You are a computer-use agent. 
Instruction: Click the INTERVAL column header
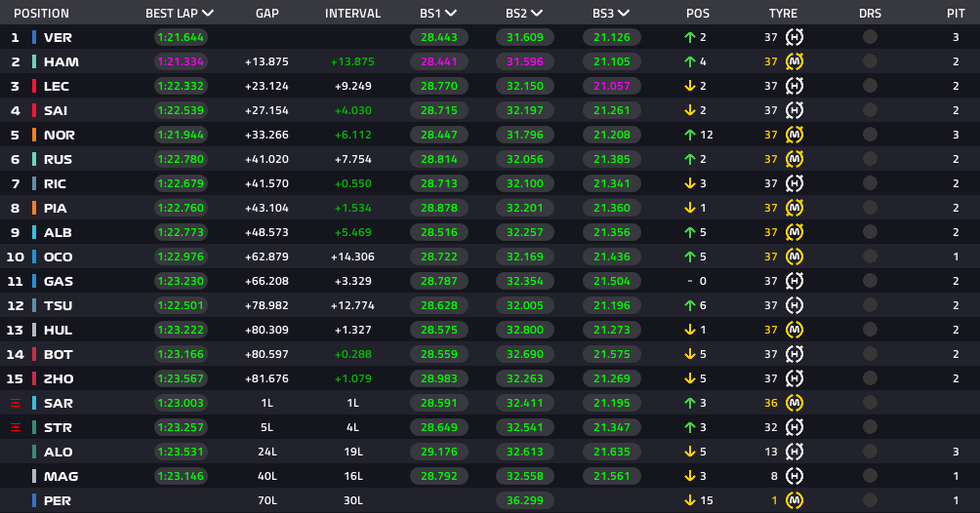(x=352, y=13)
